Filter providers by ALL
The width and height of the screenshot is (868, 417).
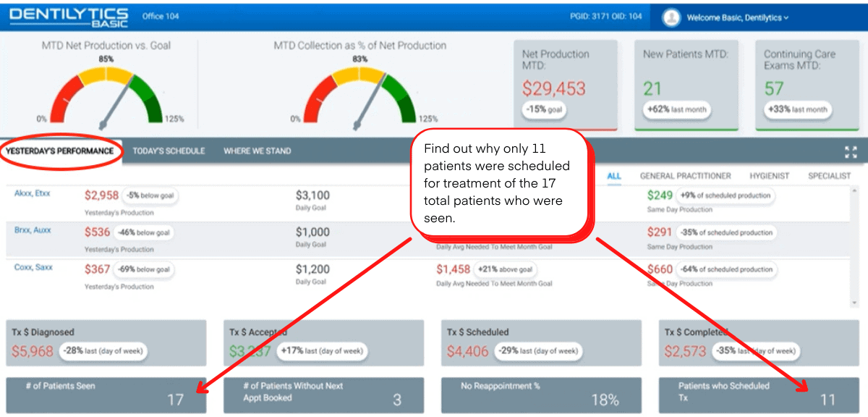[x=614, y=176]
